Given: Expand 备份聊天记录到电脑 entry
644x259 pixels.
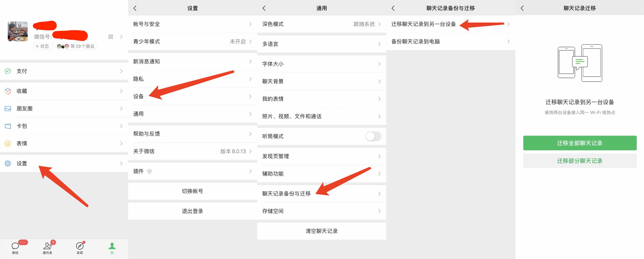Looking at the screenshot, I should coord(416,42).
